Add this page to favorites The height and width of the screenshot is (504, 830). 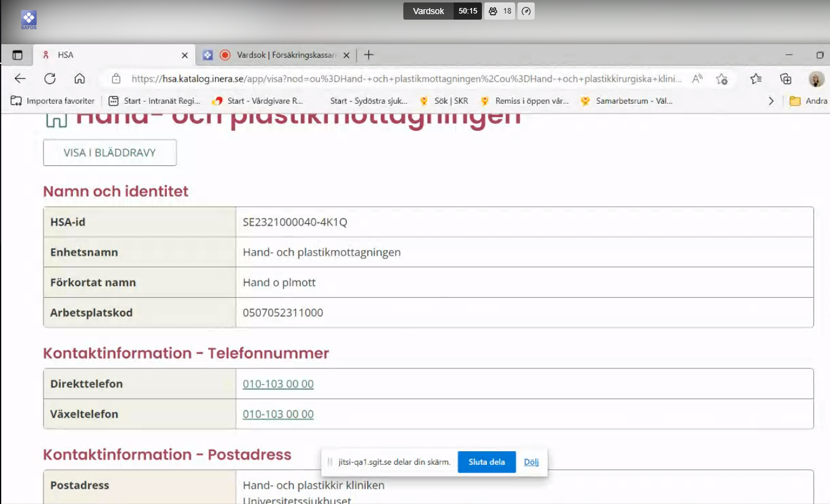click(722, 79)
